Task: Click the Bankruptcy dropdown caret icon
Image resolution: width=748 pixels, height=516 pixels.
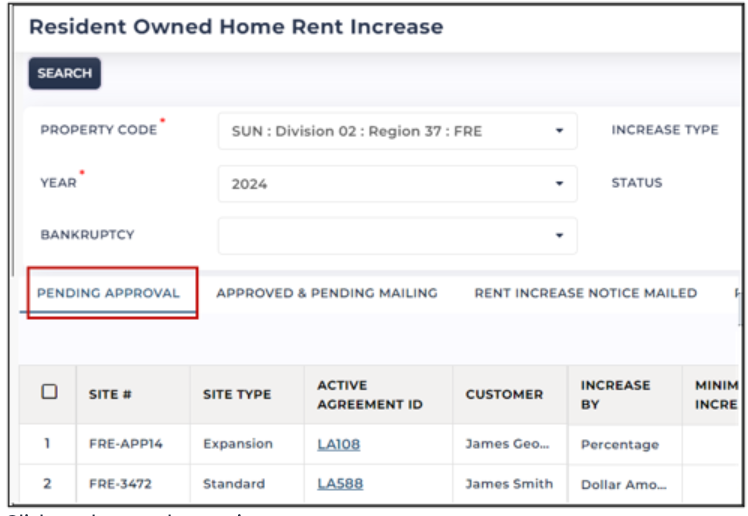Action: click(559, 236)
